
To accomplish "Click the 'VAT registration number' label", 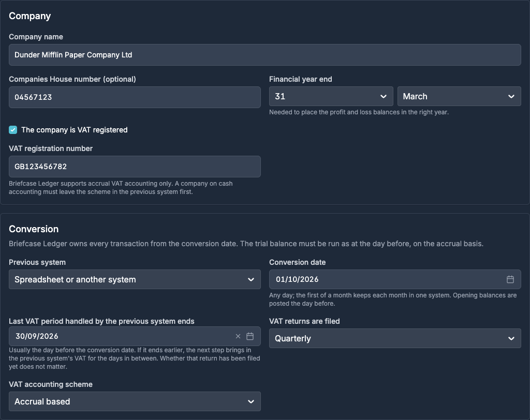I will (51, 148).
